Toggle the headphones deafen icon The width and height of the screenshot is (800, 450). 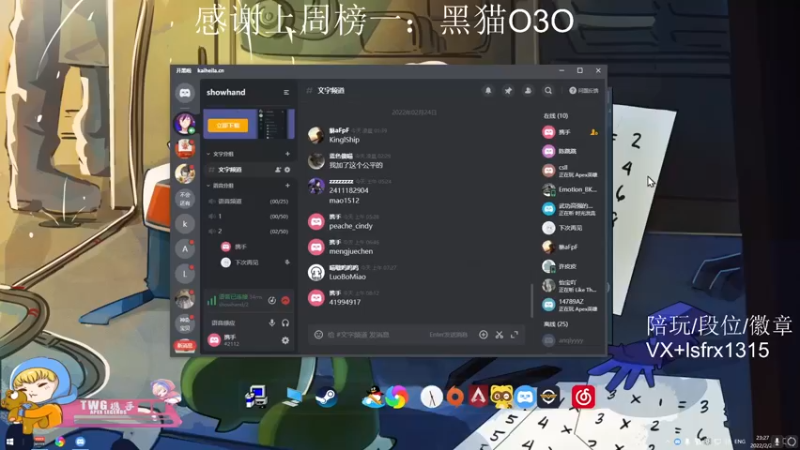pos(285,322)
